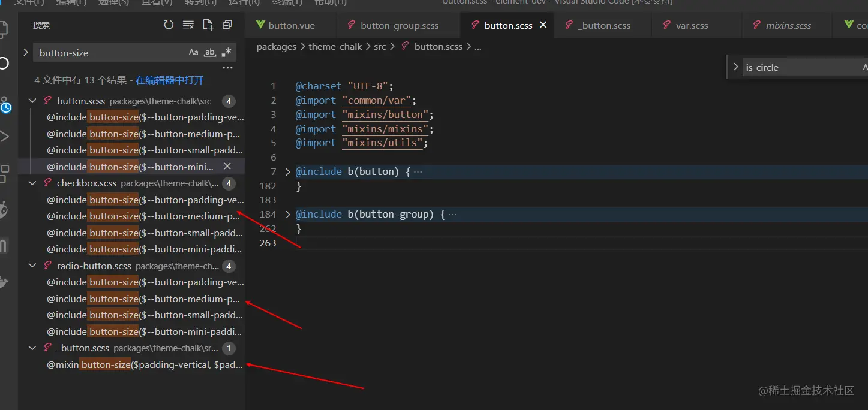Image resolution: width=868 pixels, height=410 pixels.
Task: Open the Extensions view in activity bar
Action: coord(5,173)
